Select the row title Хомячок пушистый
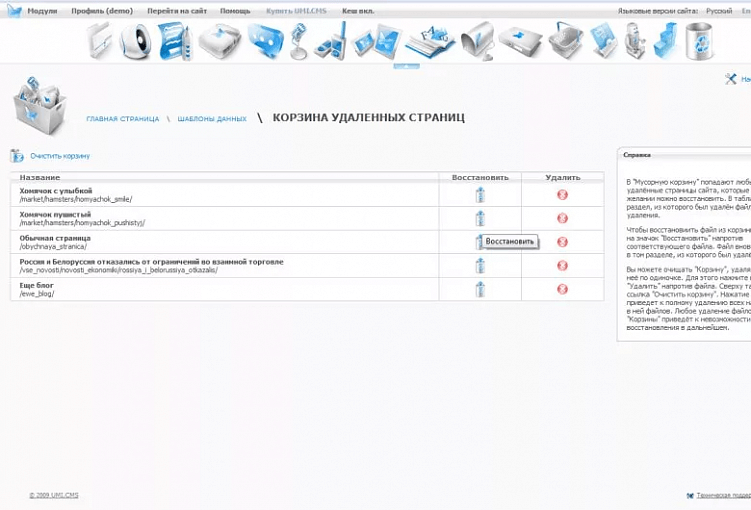751x510 pixels. tap(55, 214)
